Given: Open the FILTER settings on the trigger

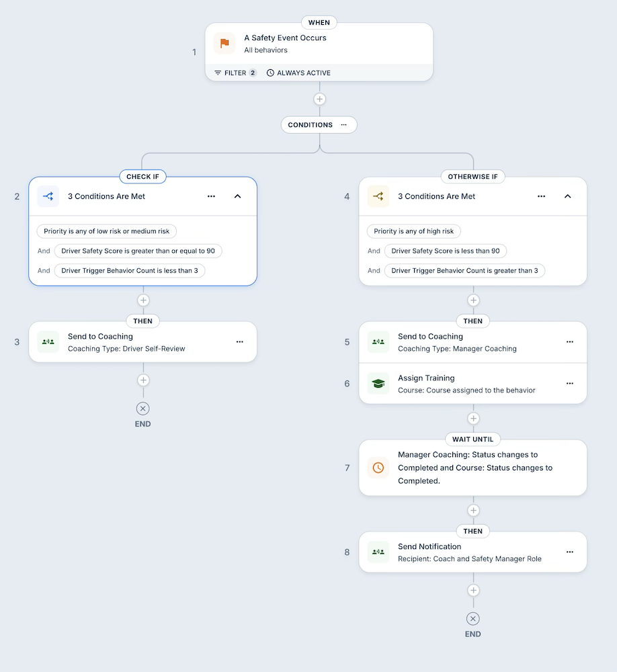Looking at the screenshot, I should click(x=234, y=73).
